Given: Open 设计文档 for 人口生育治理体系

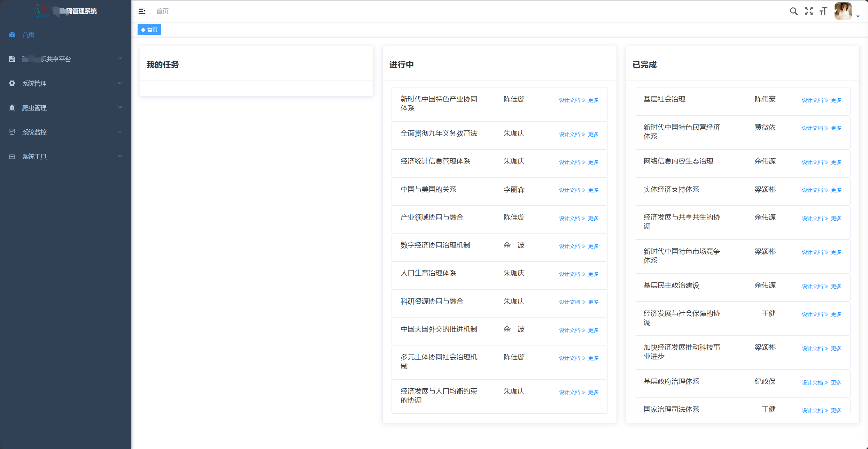Looking at the screenshot, I should [572, 274].
